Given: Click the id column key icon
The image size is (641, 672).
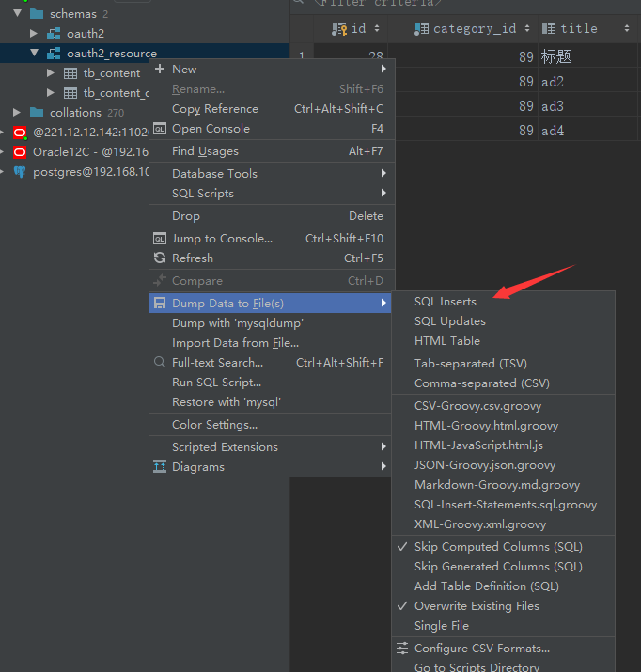Looking at the screenshot, I should (x=339, y=29).
